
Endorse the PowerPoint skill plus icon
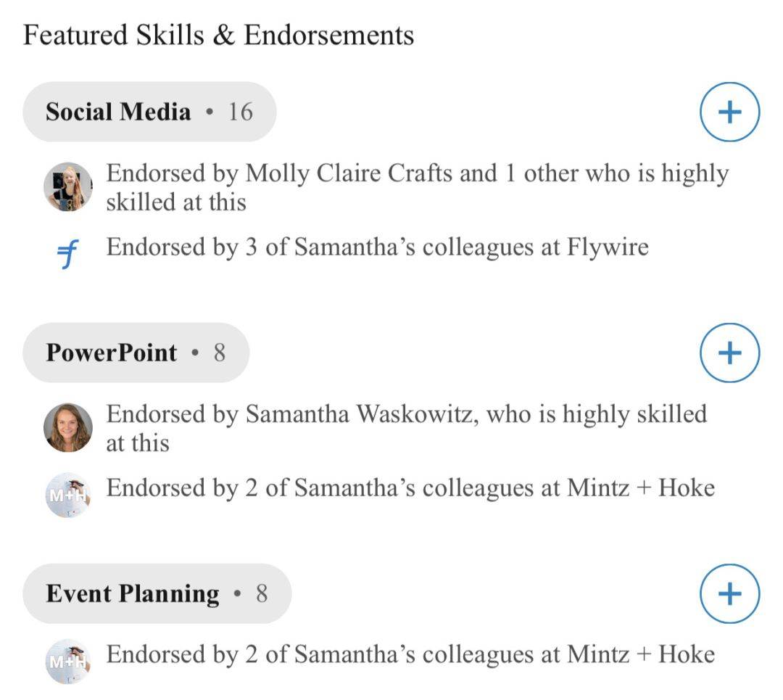(x=729, y=353)
